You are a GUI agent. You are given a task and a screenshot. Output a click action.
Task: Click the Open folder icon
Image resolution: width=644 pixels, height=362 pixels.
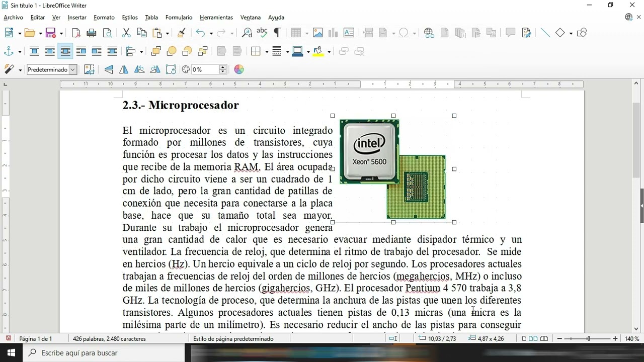[x=30, y=33]
